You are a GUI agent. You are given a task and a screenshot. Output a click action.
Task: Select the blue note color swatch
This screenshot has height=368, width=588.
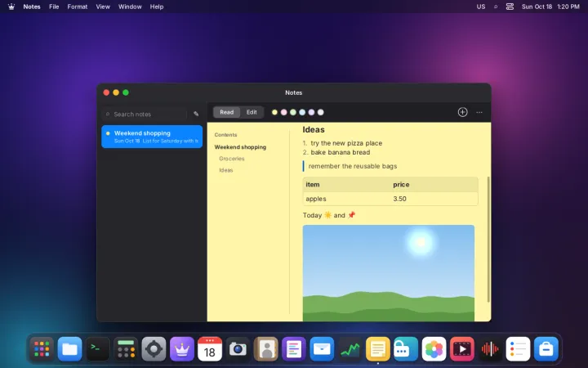tap(302, 112)
